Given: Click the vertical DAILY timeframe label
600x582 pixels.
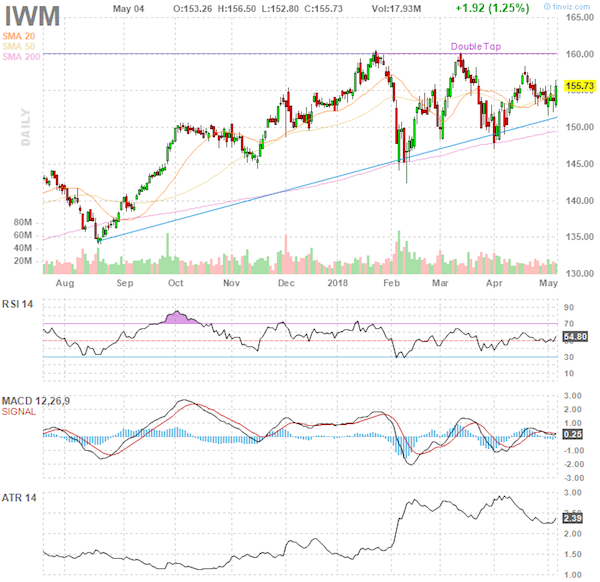Looking at the screenshot, I should [23, 126].
